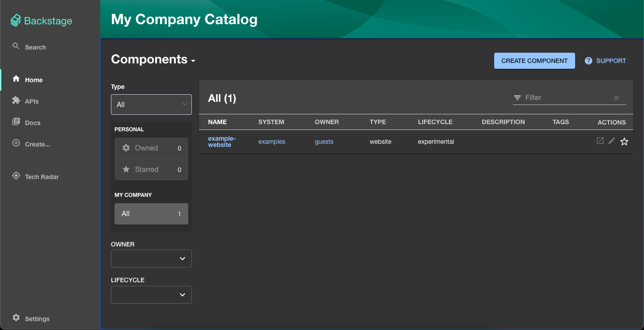Click the Create plus icon in sidebar

[x=16, y=143]
